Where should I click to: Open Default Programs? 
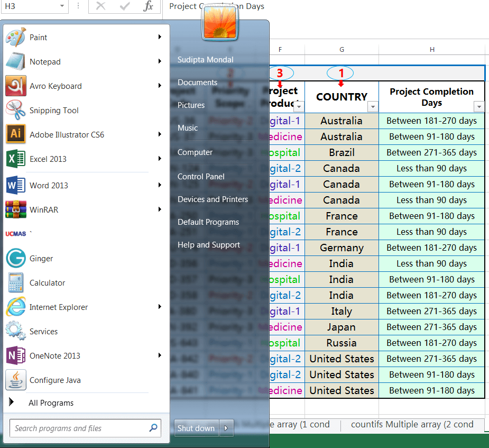point(208,223)
